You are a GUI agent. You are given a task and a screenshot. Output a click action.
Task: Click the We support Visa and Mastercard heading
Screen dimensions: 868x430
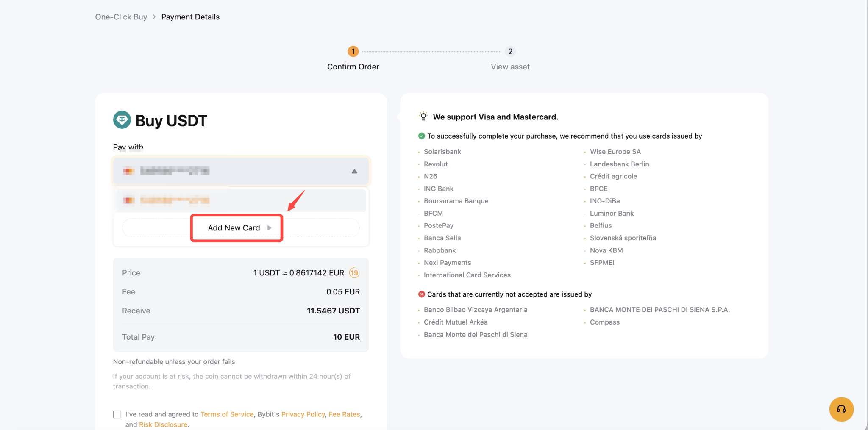click(495, 117)
